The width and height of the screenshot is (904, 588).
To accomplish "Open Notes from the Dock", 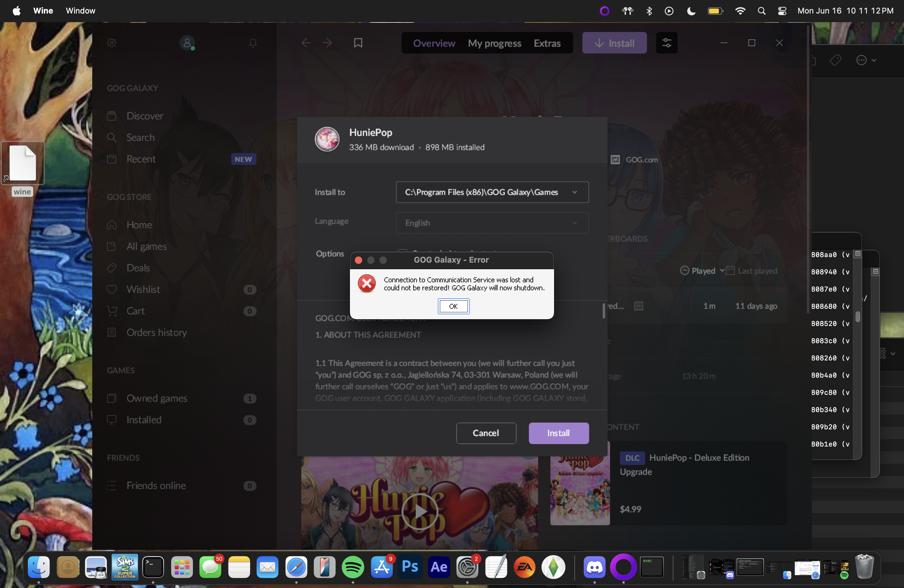I will click(239, 567).
